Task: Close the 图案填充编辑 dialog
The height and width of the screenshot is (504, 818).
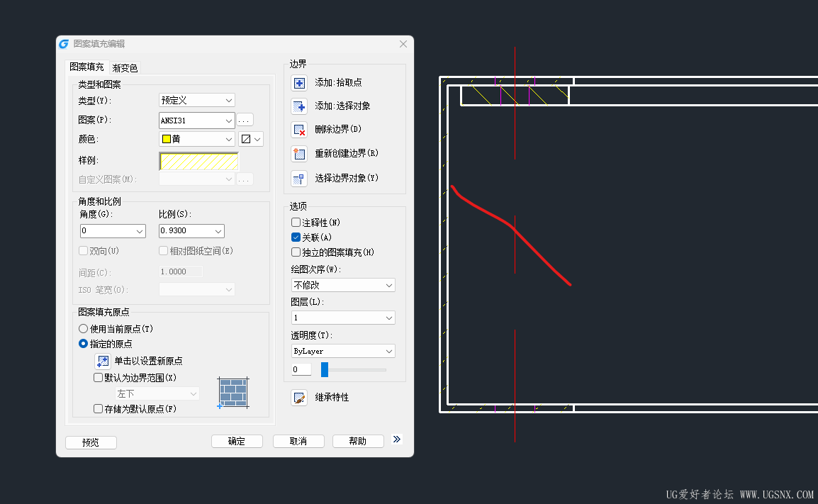Action: pyautogui.click(x=403, y=44)
